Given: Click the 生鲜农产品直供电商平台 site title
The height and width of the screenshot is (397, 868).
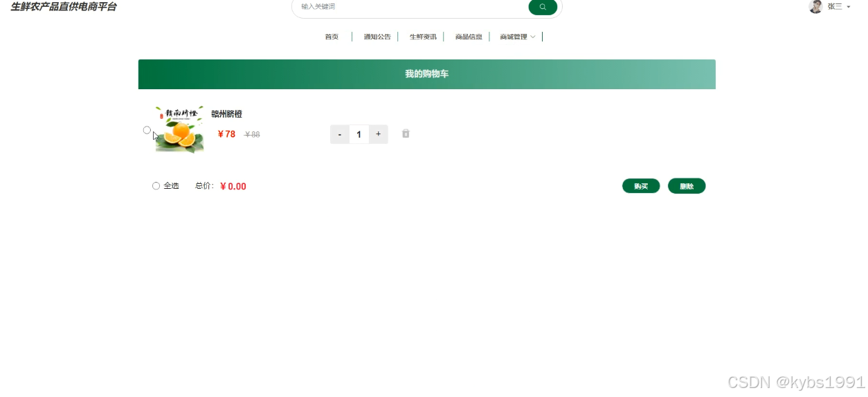Looking at the screenshot, I should point(64,7).
